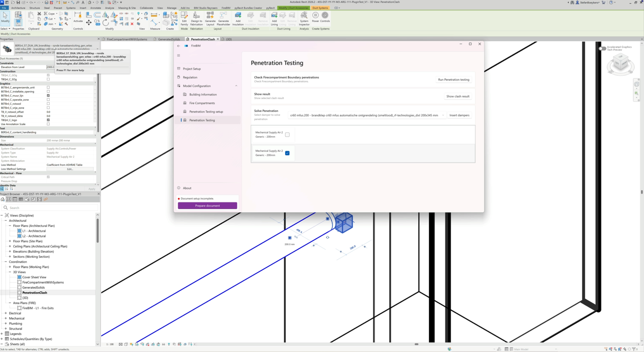The width and height of the screenshot is (644, 352).
Task: Expand the Electrical tree node
Action: pyautogui.click(x=6, y=313)
